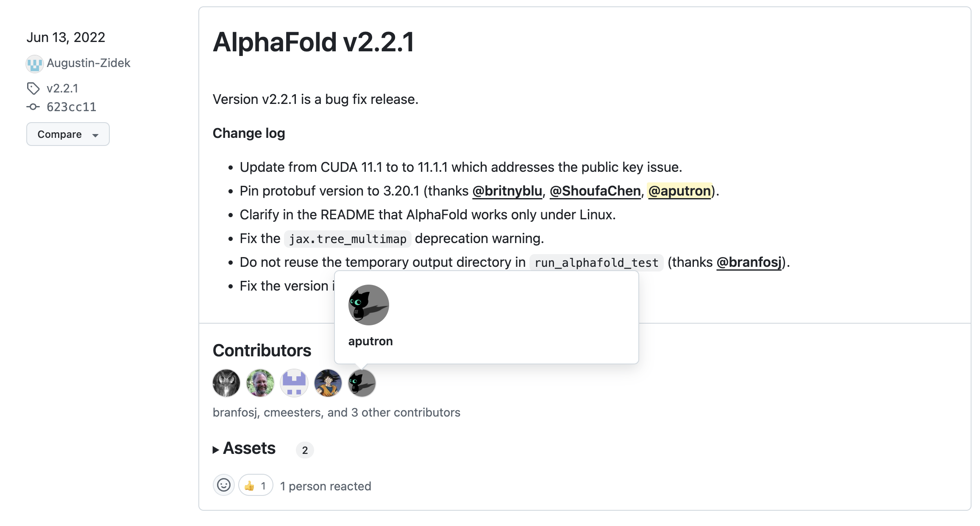Open the Augustin-Zidek author profile link
This screenshot has height=526, width=980.
[88, 63]
